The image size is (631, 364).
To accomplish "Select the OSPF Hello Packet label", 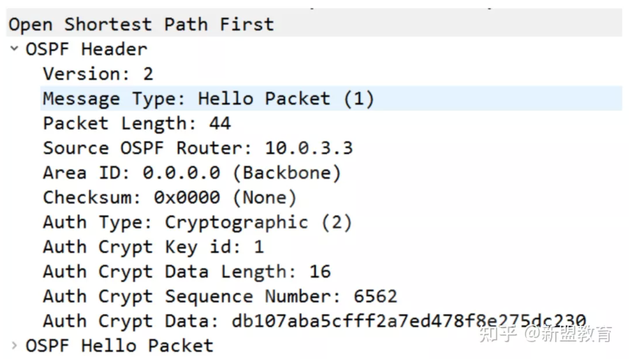I will pos(119,346).
